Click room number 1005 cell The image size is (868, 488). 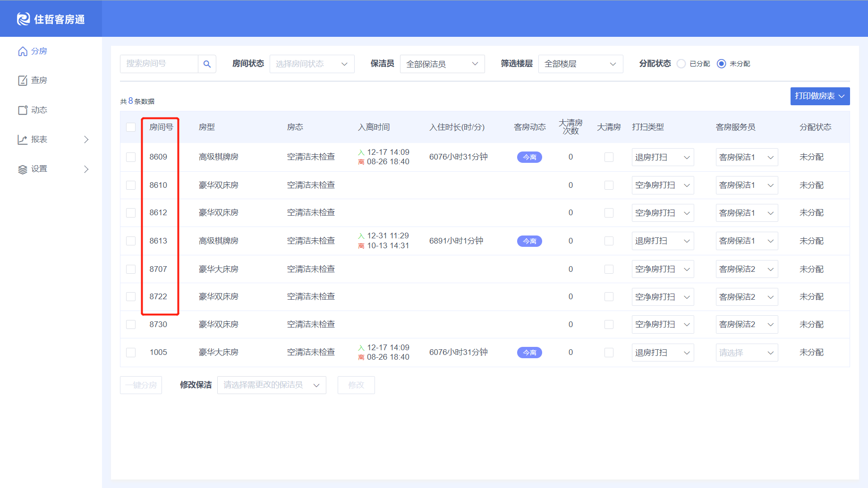pos(158,353)
